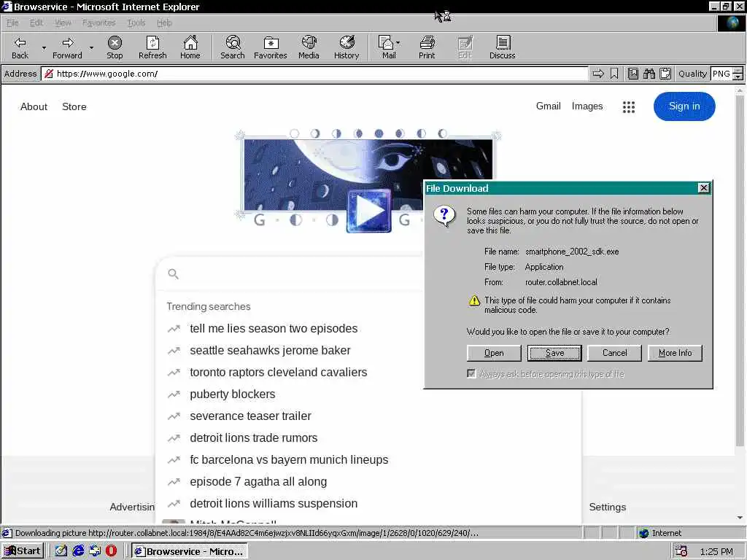The image size is (747, 560).
Task: Open the Quality PNG format dropdown
Action: point(738,74)
